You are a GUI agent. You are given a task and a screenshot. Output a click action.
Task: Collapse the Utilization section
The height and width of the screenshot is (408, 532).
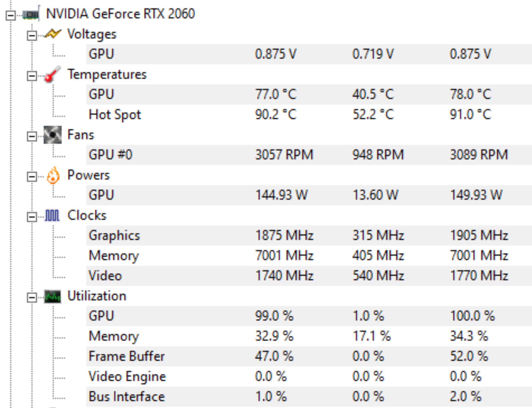pos(32,298)
